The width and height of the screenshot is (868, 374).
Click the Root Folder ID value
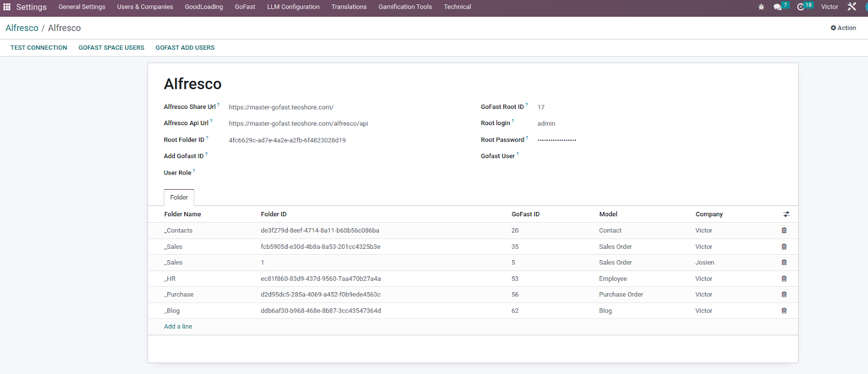[x=287, y=140]
